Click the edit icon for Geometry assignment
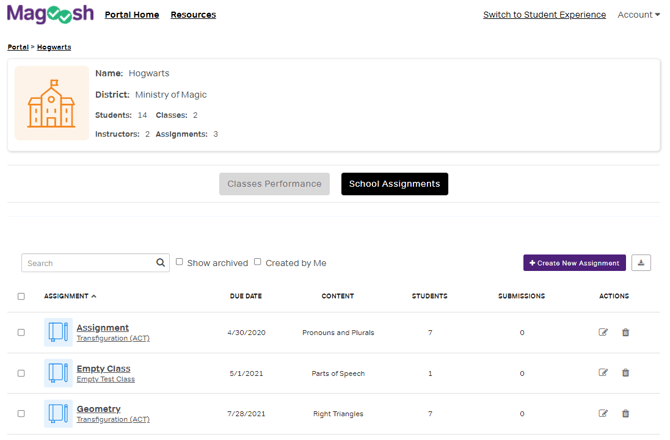 coord(603,413)
